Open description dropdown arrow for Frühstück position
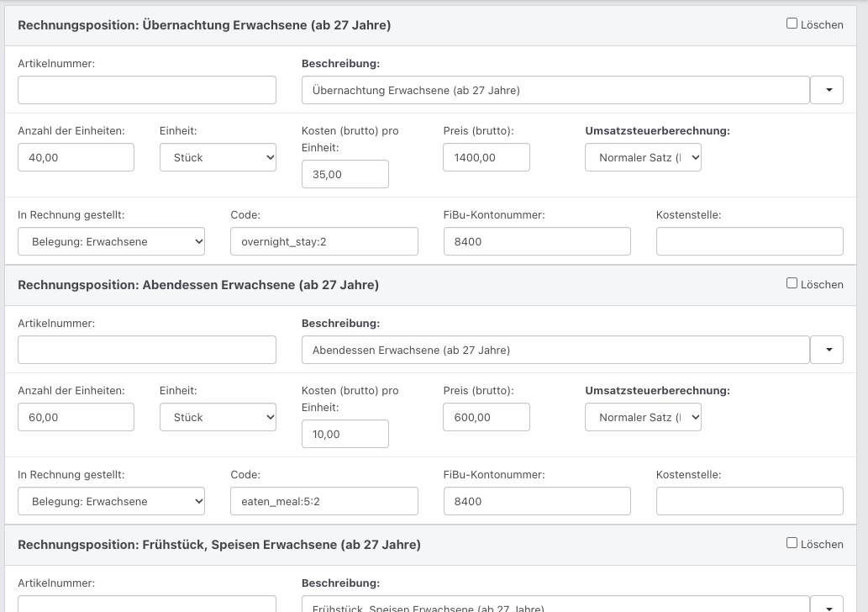This screenshot has width=868, height=612. 827,604
